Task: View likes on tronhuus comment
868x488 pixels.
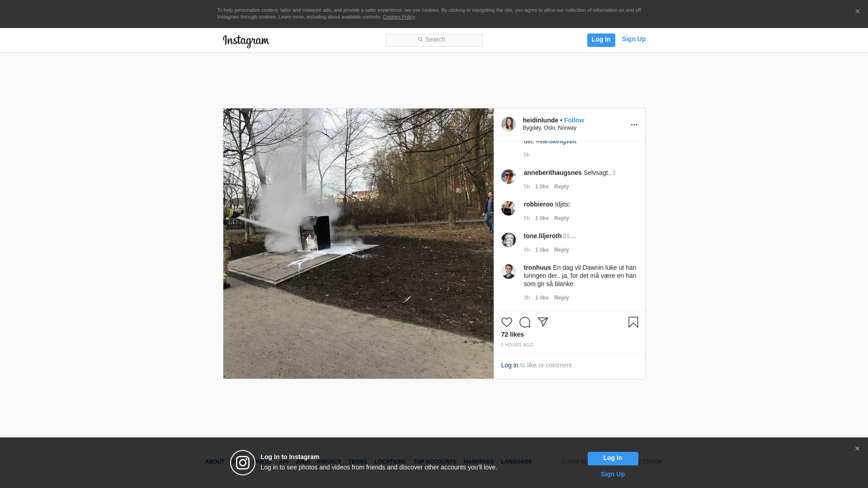Action: click(x=542, y=298)
